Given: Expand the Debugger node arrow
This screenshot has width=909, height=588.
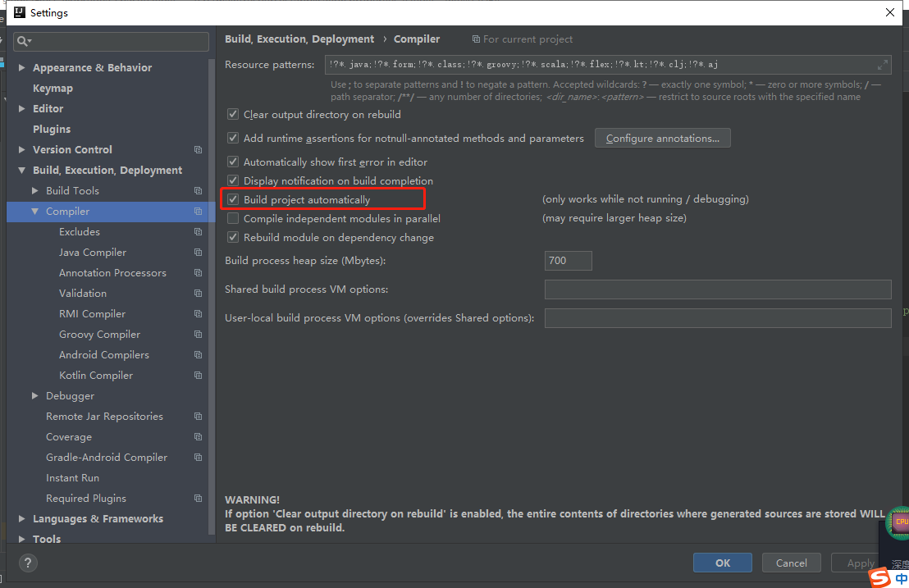Looking at the screenshot, I should [34, 395].
